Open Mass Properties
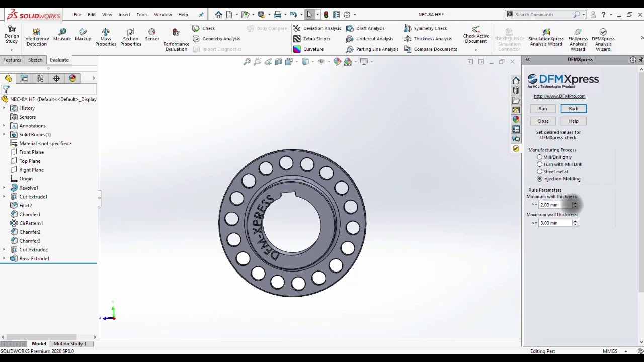This screenshot has height=362, width=644. pos(106,38)
